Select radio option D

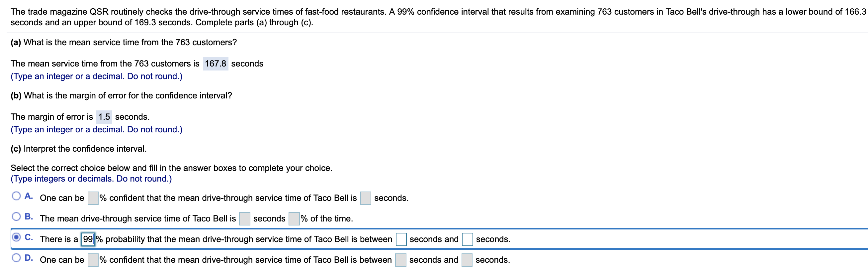coord(16,258)
